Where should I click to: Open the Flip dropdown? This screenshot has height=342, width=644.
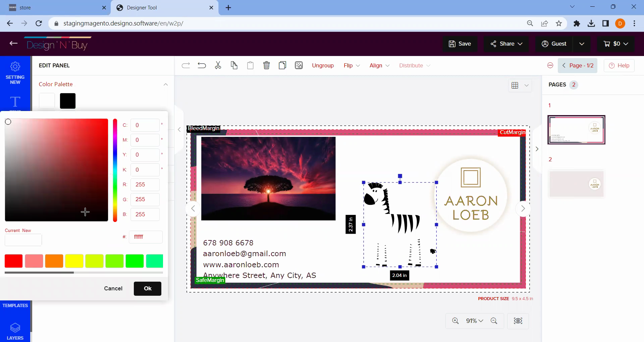352,66
